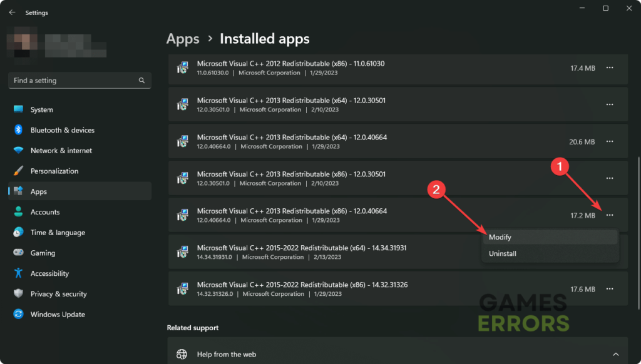Viewport: 641px width, 364px height.
Task: Open the 20.6 MB app's ellipsis menu
Action: (610, 141)
